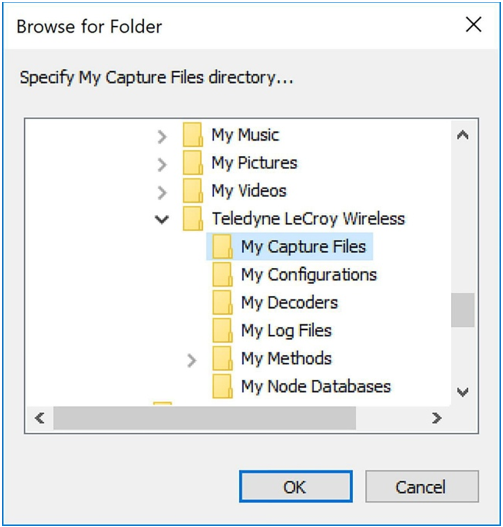Click the Teledyne LeCroy Wireless folder icon
The height and width of the screenshot is (527, 503).
tap(193, 219)
